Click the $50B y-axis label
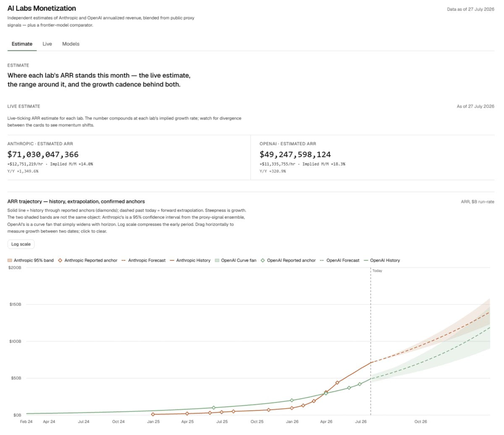The width and height of the screenshot is (504, 435). [16, 378]
